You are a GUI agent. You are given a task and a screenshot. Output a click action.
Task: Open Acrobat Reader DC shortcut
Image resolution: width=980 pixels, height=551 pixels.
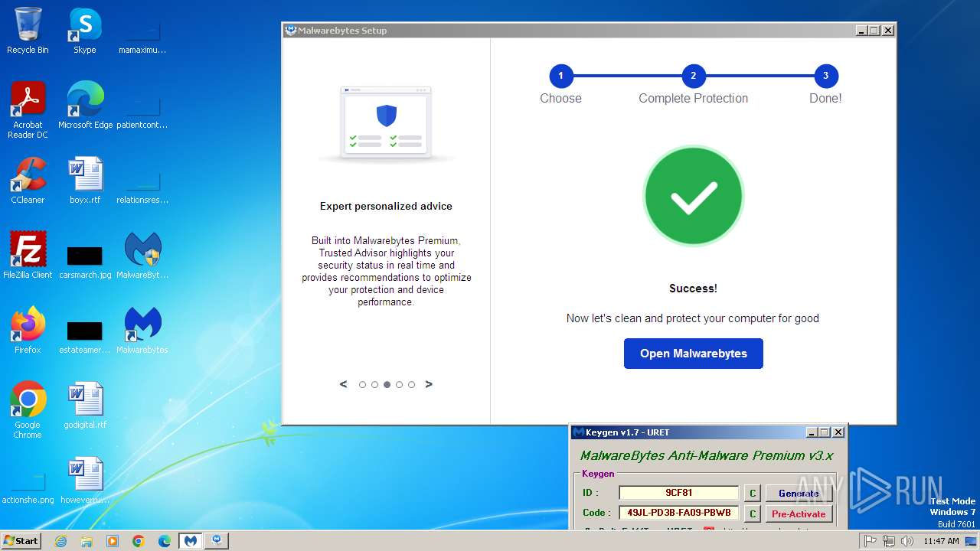(28, 110)
